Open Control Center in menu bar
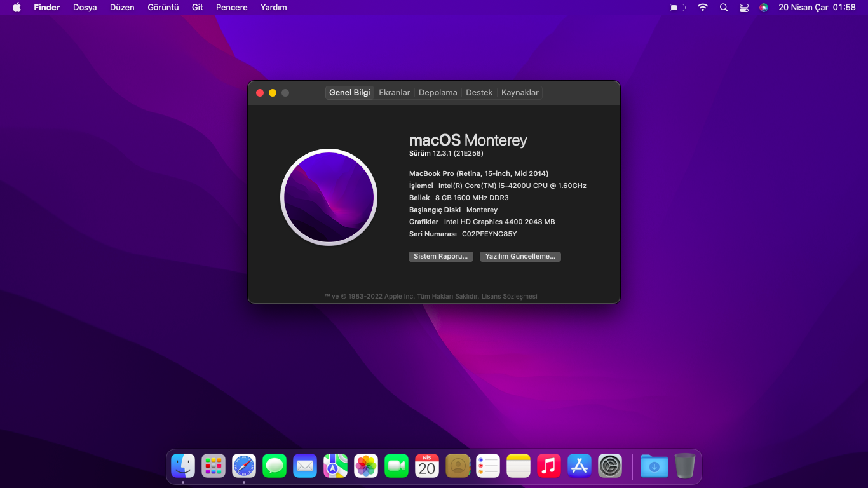Screen dimensions: 868x488 (x=744, y=8)
